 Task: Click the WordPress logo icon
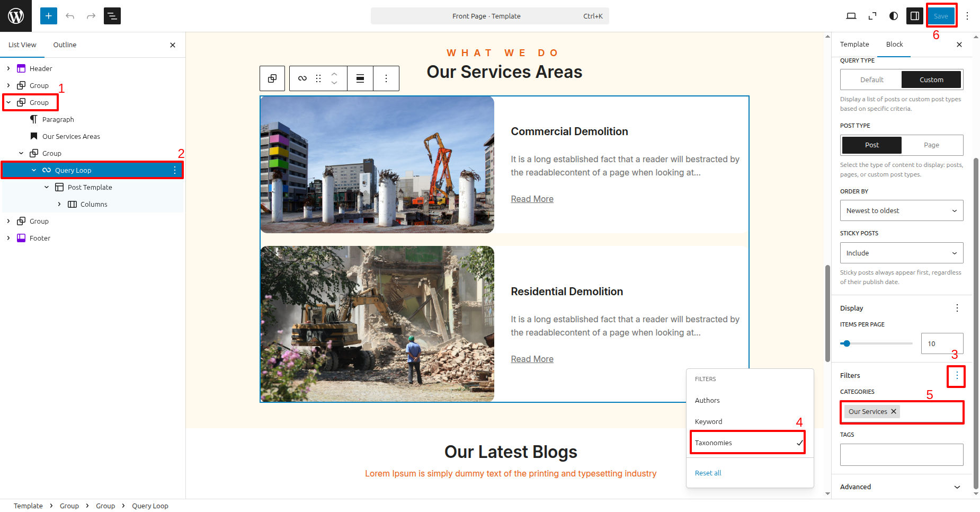pos(16,16)
